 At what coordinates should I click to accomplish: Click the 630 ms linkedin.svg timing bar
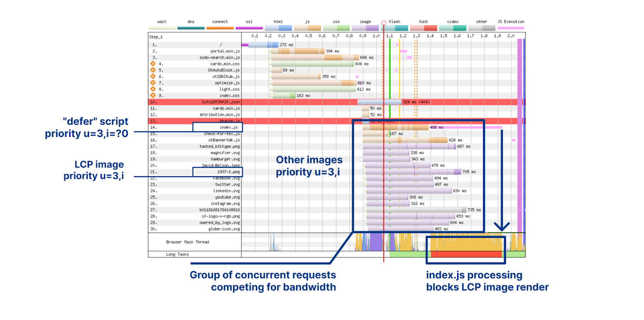(408, 191)
